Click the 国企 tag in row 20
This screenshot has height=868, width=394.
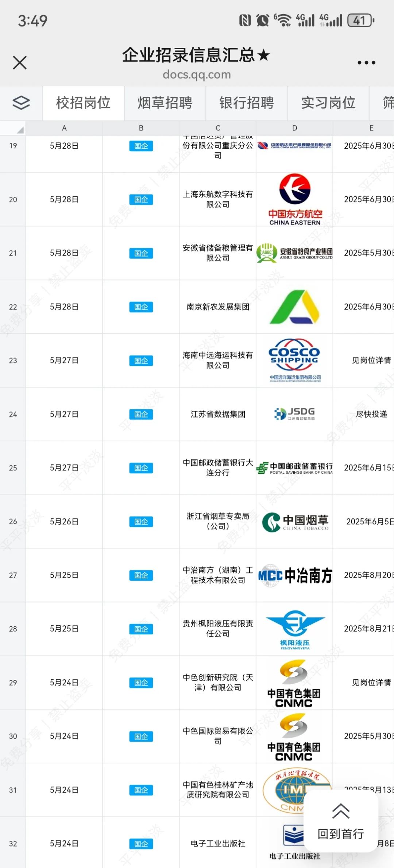click(141, 200)
